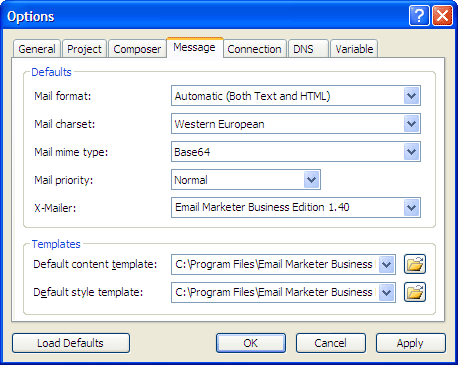Browse for default content template folder icon
The width and height of the screenshot is (458, 365).
(415, 264)
